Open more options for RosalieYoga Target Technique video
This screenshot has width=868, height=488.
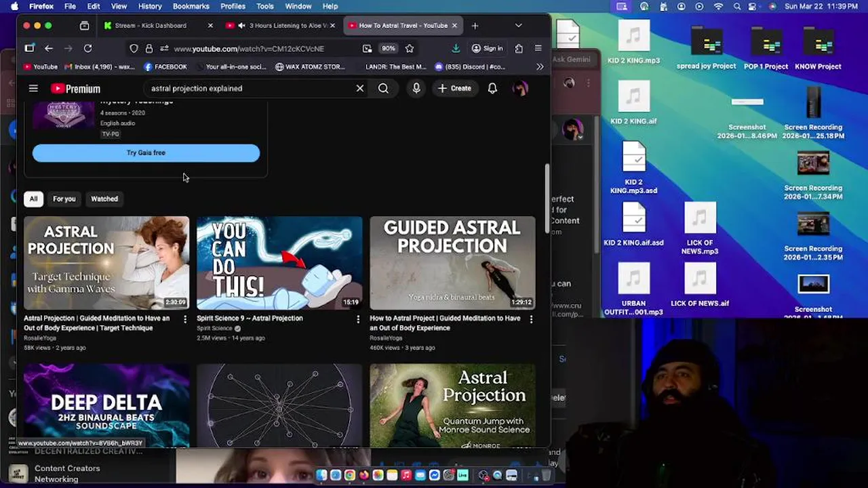185,319
